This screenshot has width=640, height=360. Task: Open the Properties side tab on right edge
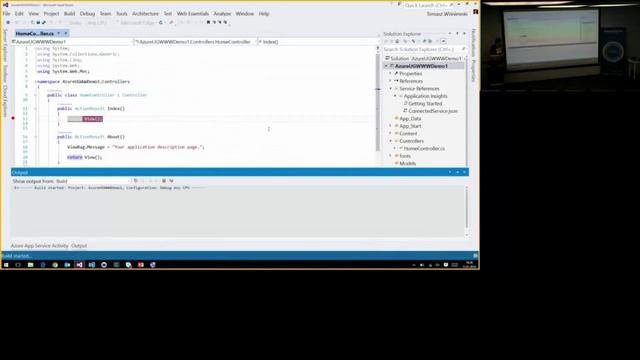[x=473, y=71]
